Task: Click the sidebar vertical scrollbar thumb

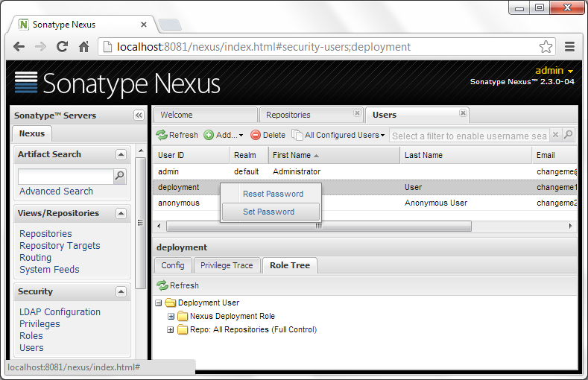Action: (x=141, y=223)
